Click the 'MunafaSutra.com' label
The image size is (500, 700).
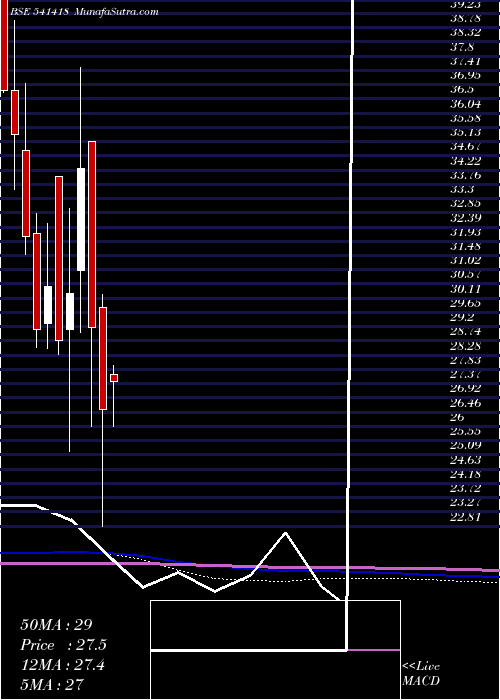coord(116,12)
